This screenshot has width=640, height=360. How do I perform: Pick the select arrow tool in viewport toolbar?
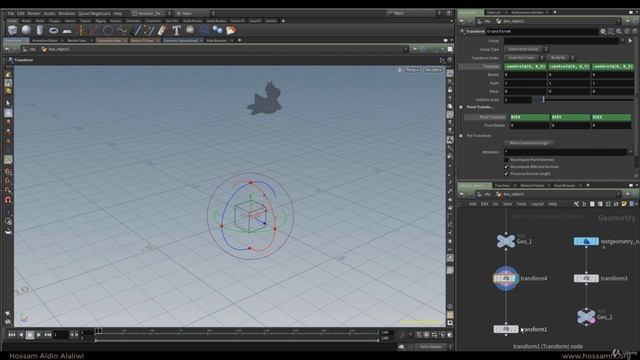click(8, 103)
